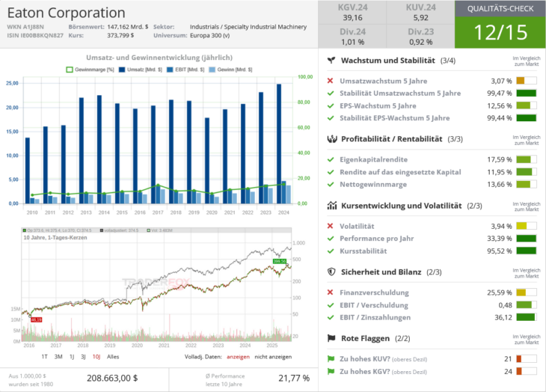The height and width of the screenshot is (392, 546).
Task: Click the 12/15 quality score box
Action: point(500,32)
